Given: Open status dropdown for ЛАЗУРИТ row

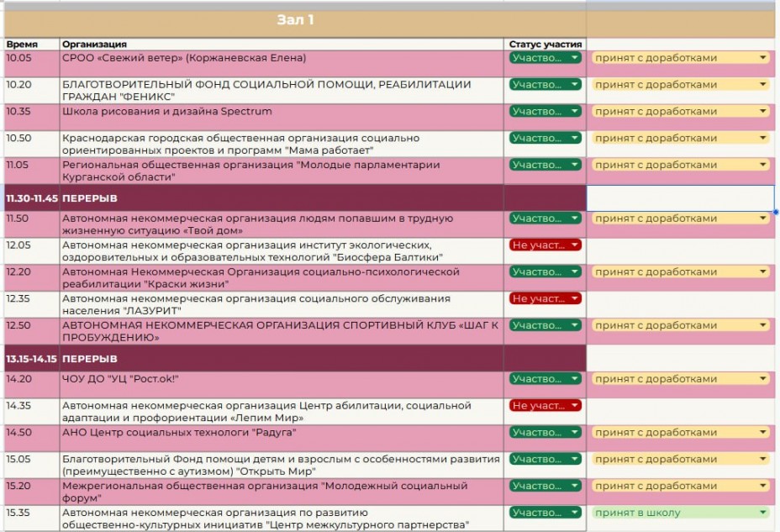Looking at the screenshot, I should pos(575,298).
